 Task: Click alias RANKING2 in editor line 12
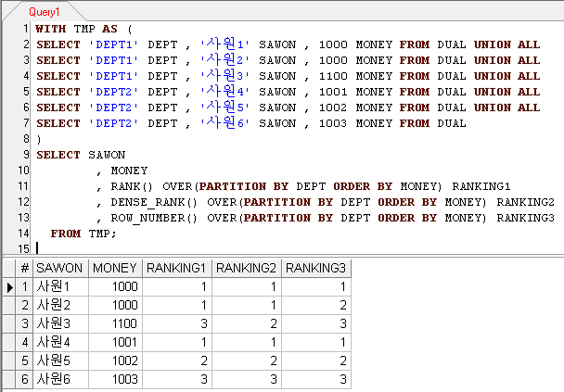point(526,202)
